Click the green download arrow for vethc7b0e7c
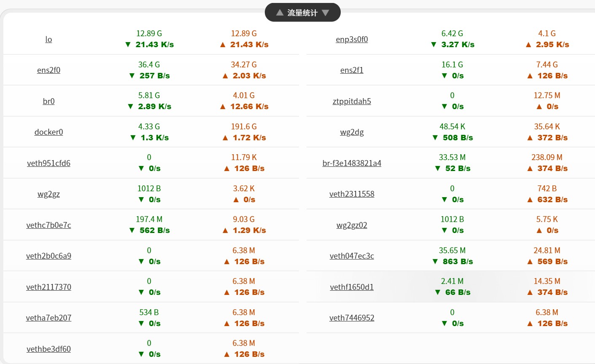 132,230
